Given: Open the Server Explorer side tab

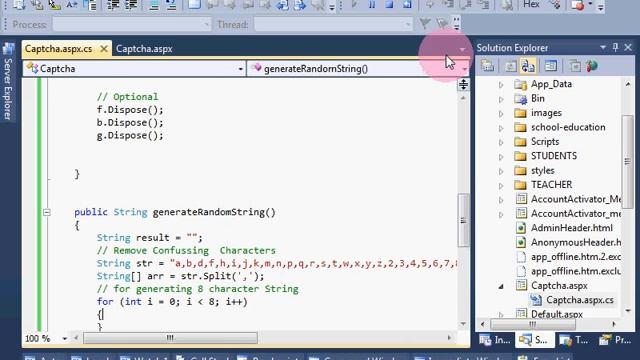Looking at the screenshot, I should click(8, 82).
